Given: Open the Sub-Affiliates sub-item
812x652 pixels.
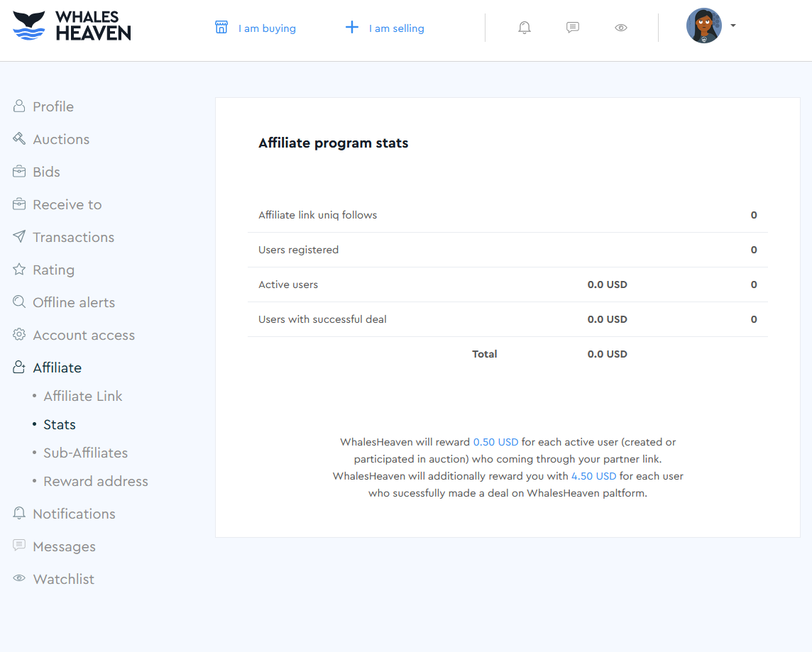Looking at the screenshot, I should tap(85, 453).
